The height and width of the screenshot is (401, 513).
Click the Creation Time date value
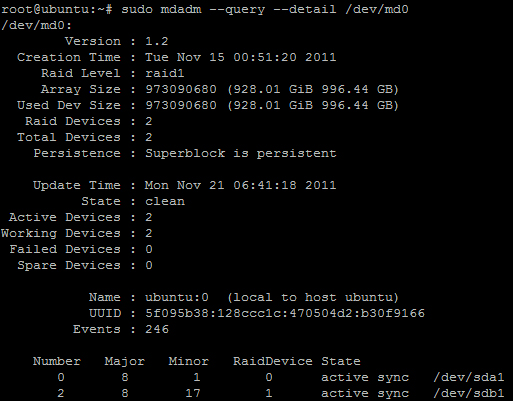pyautogui.click(x=240, y=57)
